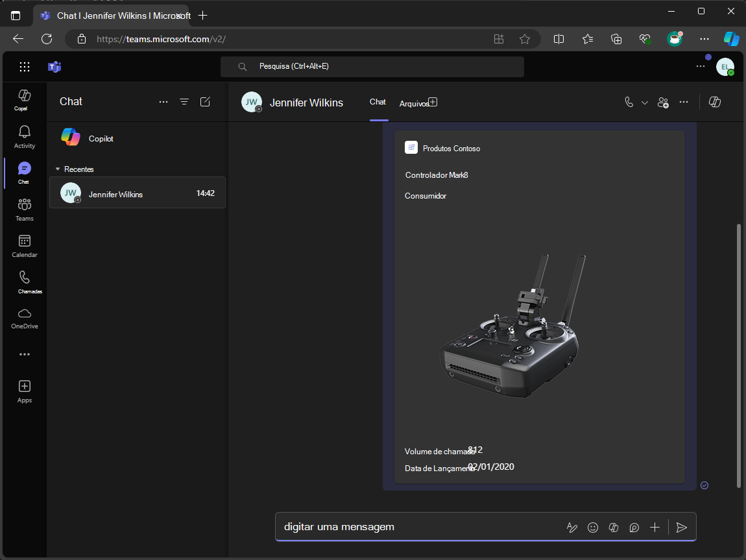Expand call options dropdown arrow
The width and height of the screenshot is (746, 560).
click(x=644, y=103)
